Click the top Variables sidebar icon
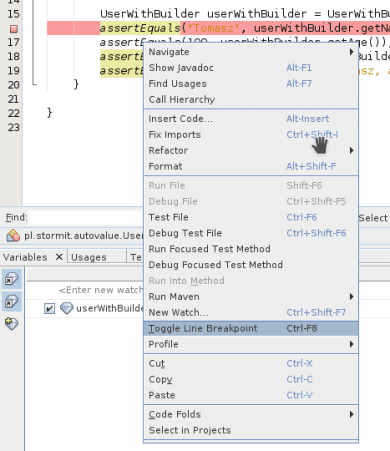 [x=12, y=279]
